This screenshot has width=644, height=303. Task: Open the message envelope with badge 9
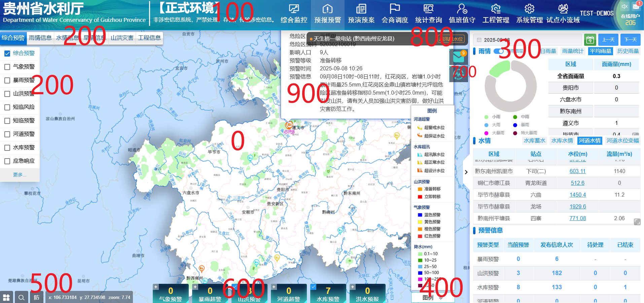tap(459, 57)
